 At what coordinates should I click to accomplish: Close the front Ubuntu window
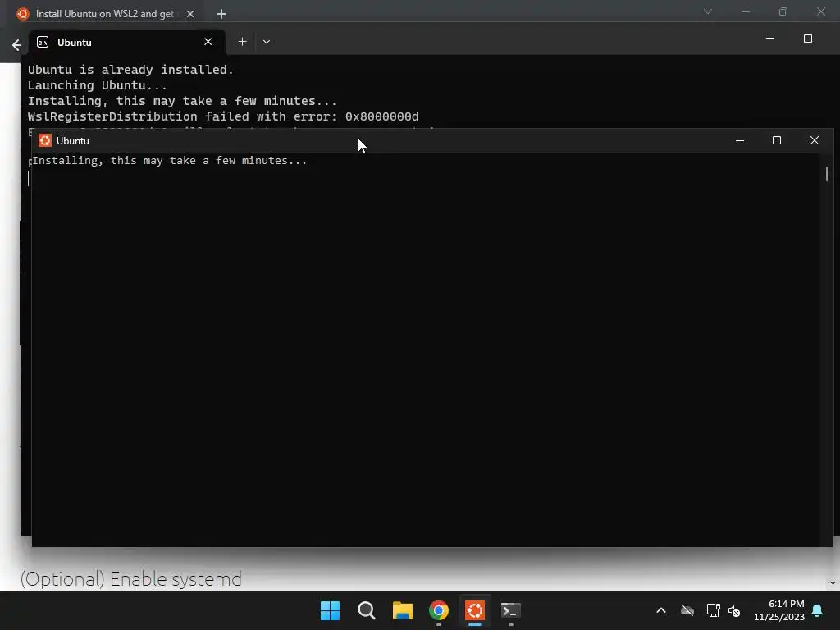(815, 140)
